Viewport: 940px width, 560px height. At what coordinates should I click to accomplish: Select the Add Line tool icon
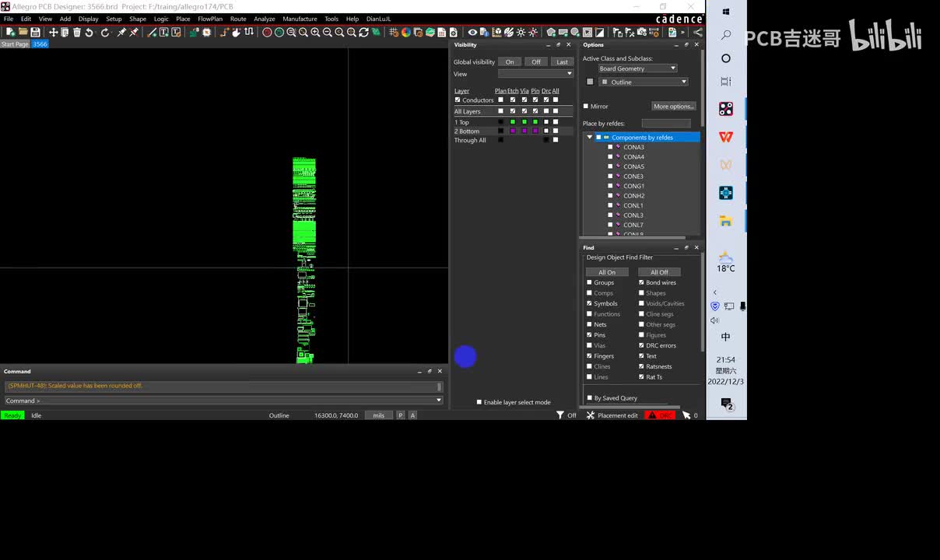(152, 32)
